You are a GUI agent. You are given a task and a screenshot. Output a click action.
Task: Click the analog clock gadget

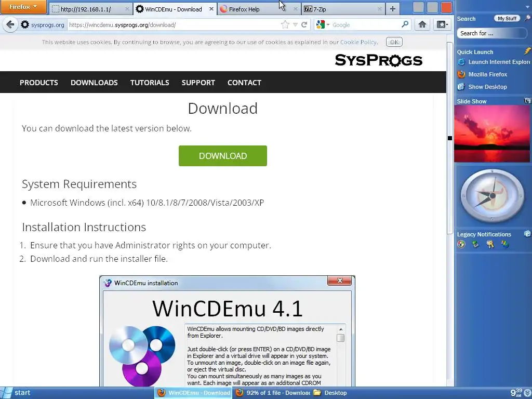[493, 196]
